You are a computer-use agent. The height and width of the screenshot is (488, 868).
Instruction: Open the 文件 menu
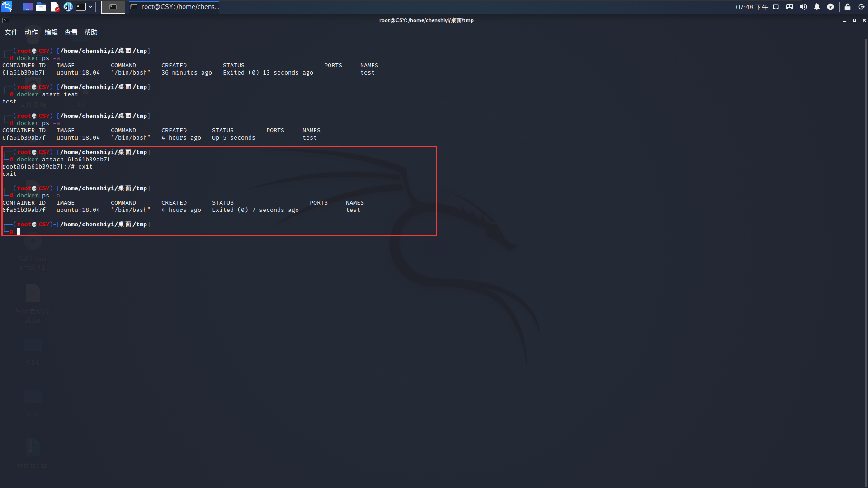[11, 32]
